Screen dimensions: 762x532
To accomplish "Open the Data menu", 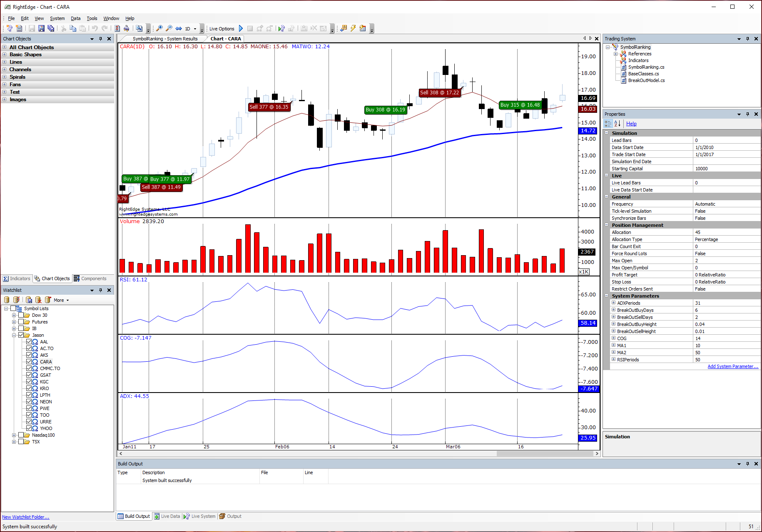I will click(75, 18).
